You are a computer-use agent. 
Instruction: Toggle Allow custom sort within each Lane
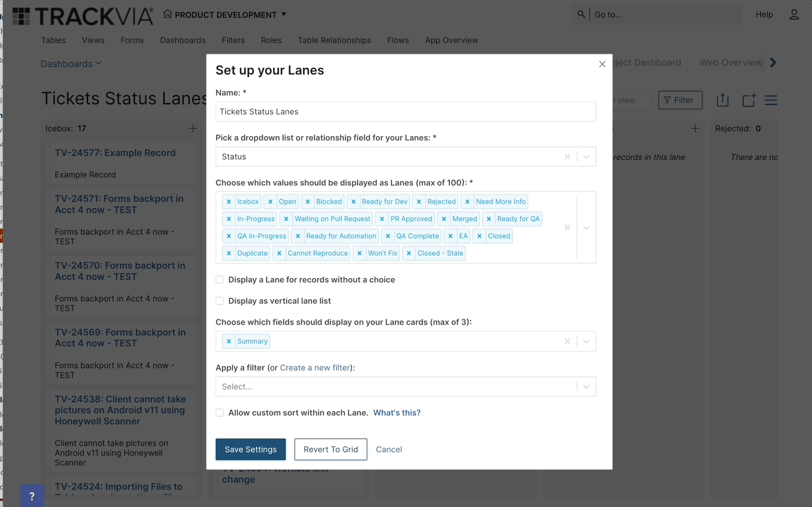point(220,413)
